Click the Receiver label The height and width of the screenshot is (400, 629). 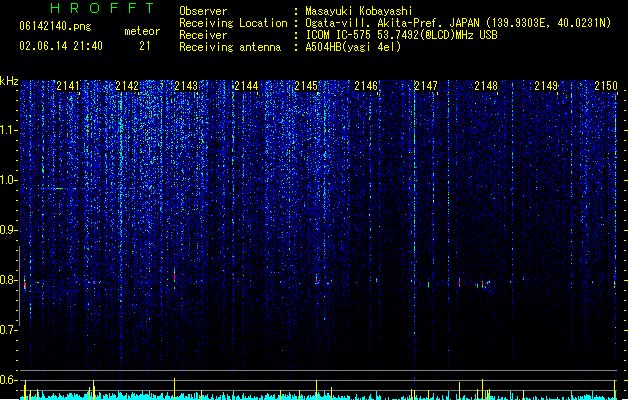pos(203,35)
